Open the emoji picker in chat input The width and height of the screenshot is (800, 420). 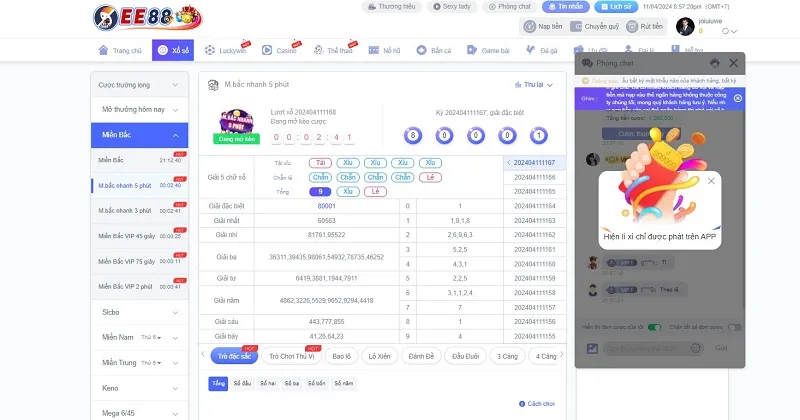coord(695,348)
